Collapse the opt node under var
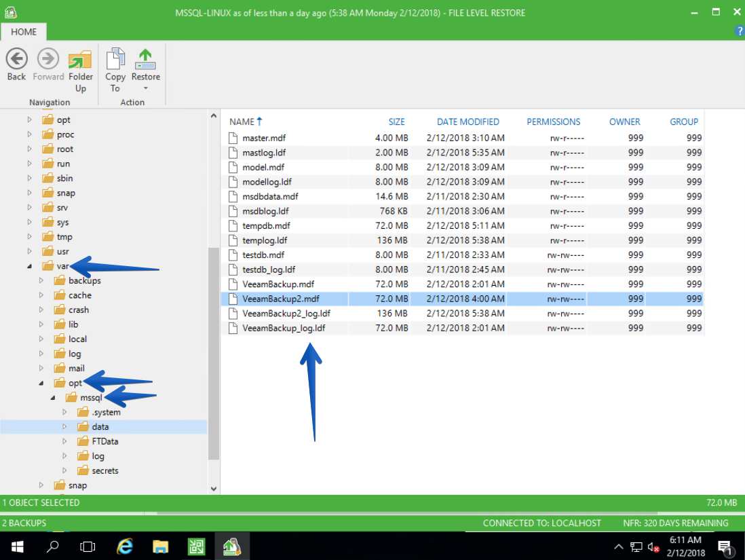This screenshot has height=560, width=745. pos(41,383)
